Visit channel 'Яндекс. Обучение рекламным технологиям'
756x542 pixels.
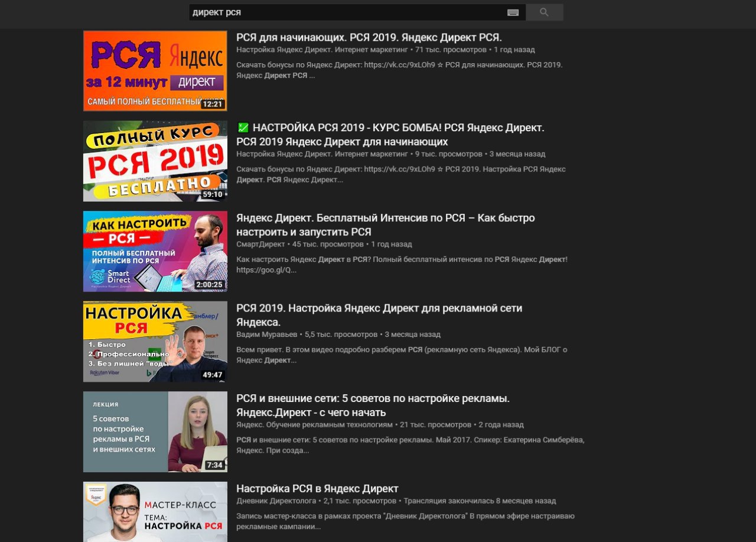[314, 424]
